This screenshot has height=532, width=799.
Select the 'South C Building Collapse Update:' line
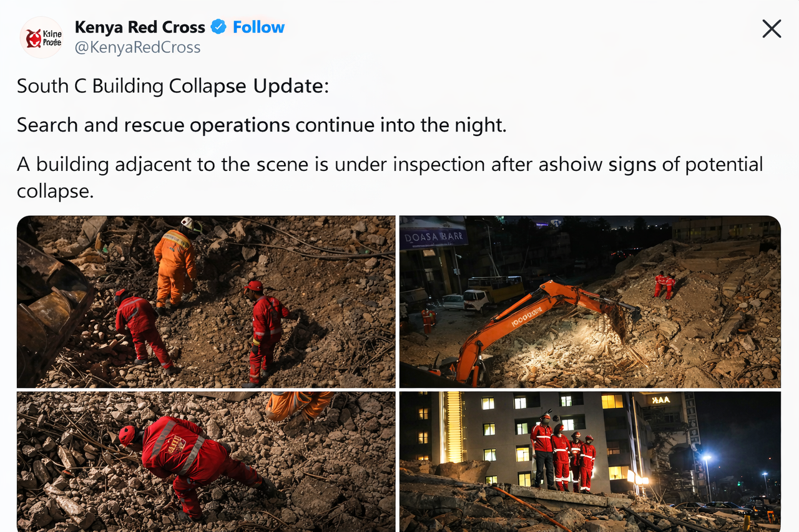(172, 86)
